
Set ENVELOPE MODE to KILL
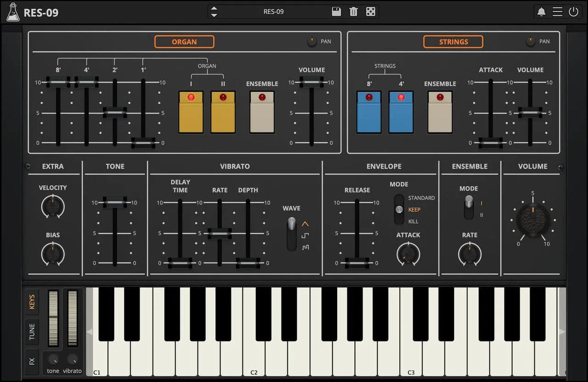tap(400, 221)
